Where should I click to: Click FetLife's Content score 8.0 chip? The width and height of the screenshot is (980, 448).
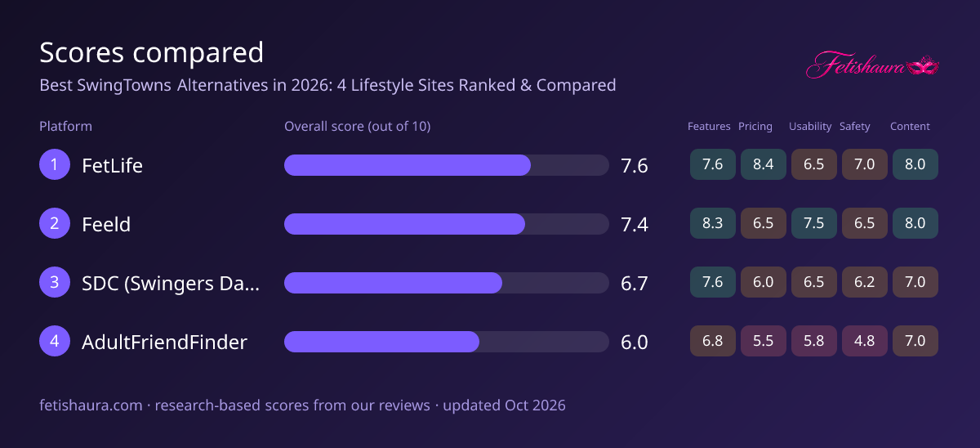(915, 164)
